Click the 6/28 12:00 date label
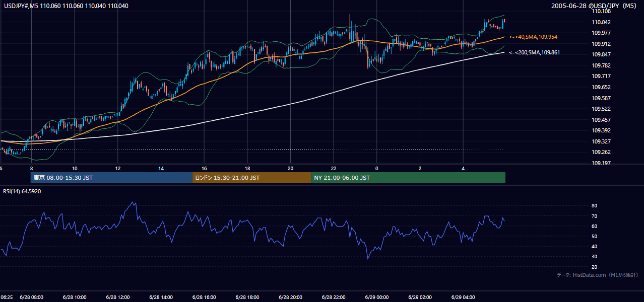 click(x=118, y=297)
